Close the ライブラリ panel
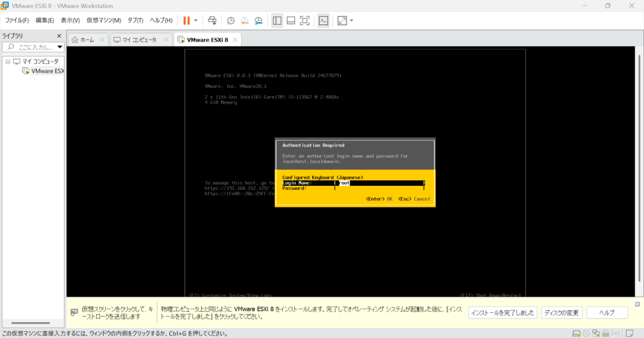The height and width of the screenshot is (338, 644). tap(59, 36)
